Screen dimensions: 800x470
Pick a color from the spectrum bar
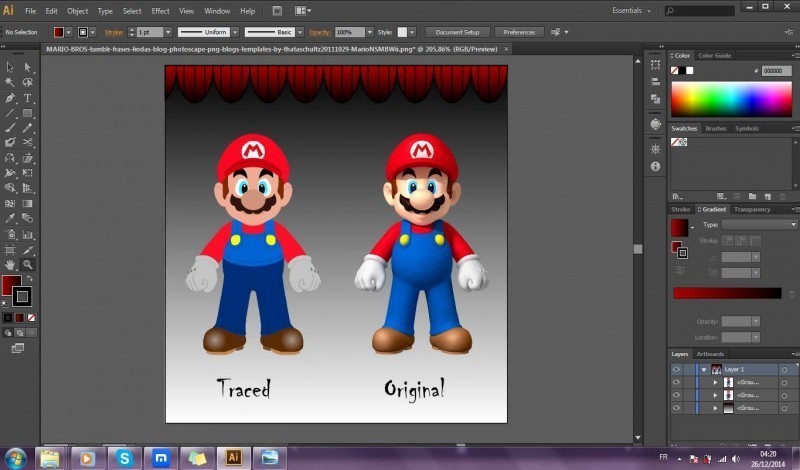[x=731, y=99]
